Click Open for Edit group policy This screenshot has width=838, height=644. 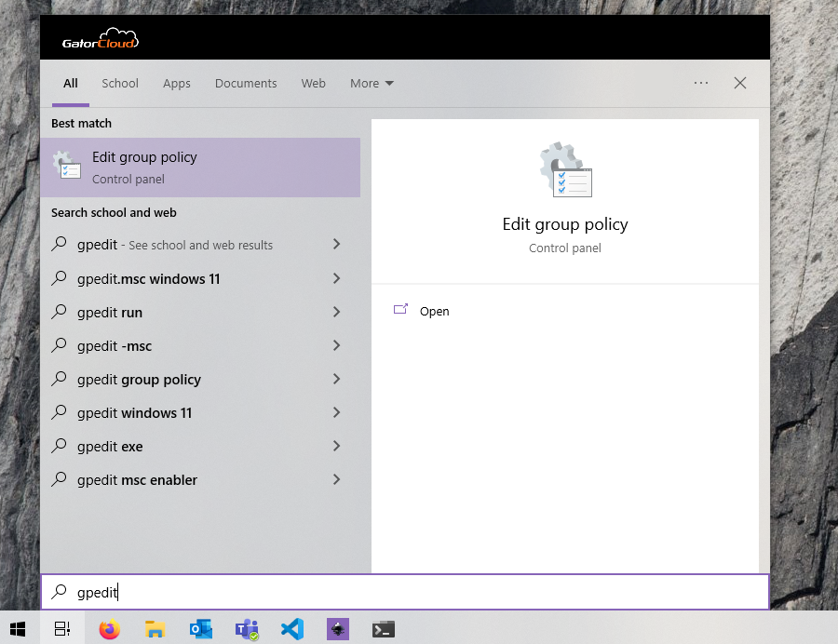pos(434,312)
